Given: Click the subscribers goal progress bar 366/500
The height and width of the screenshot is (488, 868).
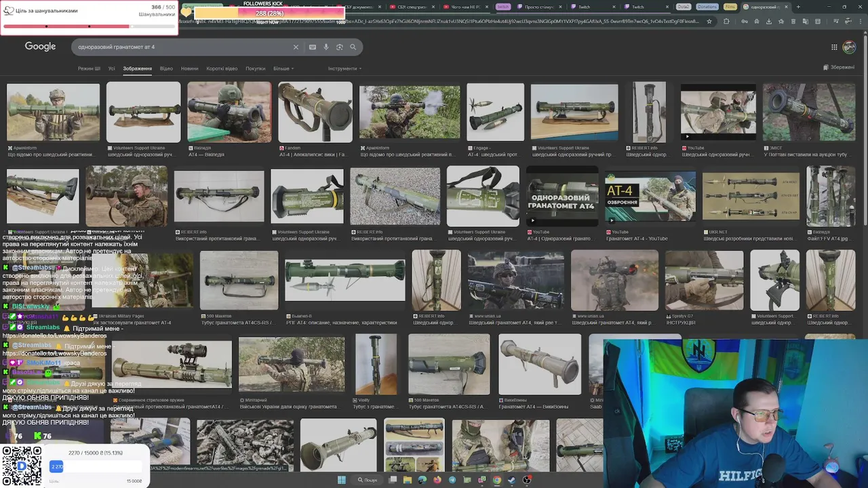Looking at the screenshot, I should click(x=89, y=26).
